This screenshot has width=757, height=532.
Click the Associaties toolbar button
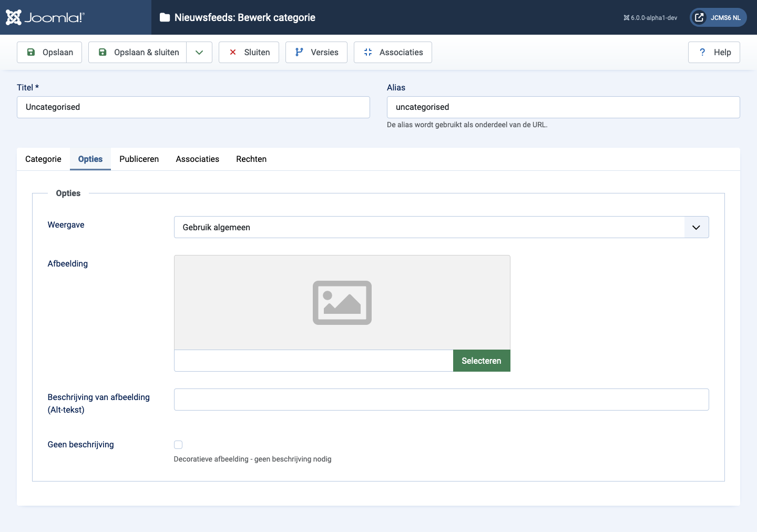tap(393, 52)
